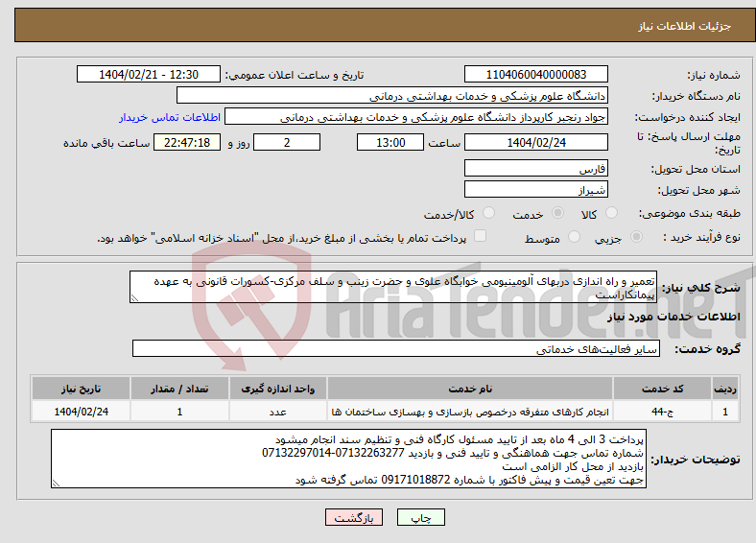Click the resize handle of description textarea
Screen dimensions: 756x543
tap(134, 298)
